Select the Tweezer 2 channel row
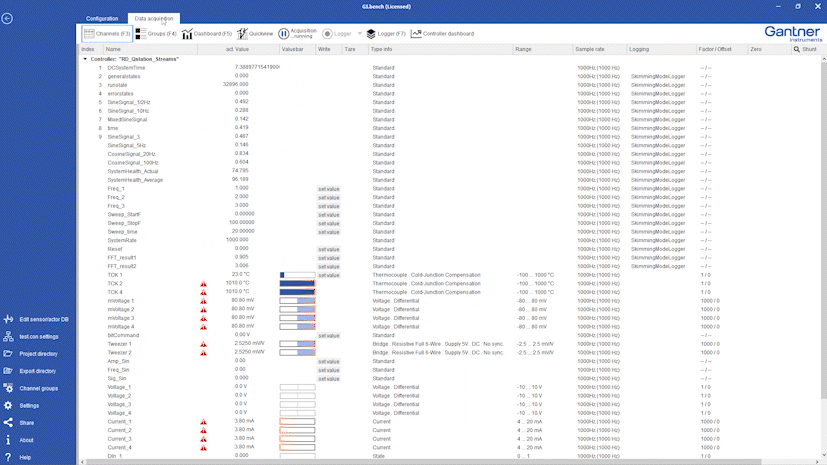The width and height of the screenshot is (827, 465). (449, 353)
